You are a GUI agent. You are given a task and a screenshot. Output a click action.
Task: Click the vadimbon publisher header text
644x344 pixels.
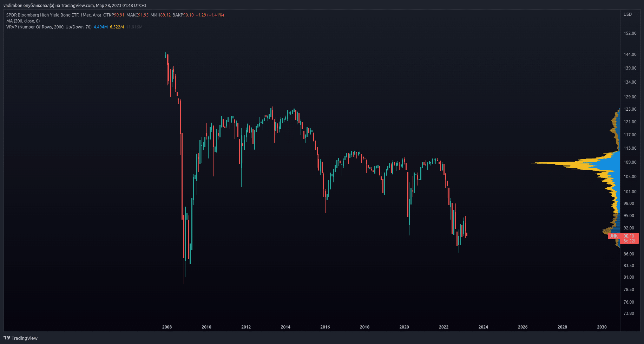(x=74, y=6)
